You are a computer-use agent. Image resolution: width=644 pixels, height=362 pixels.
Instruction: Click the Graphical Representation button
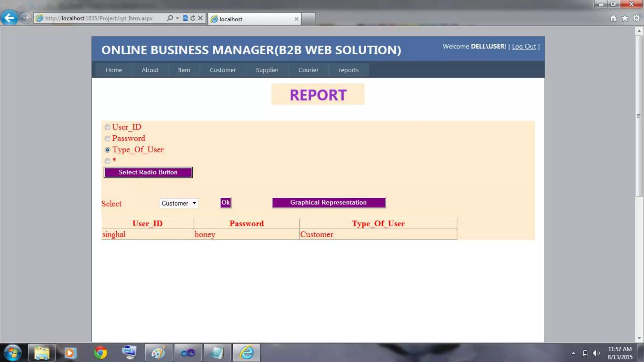(x=329, y=203)
